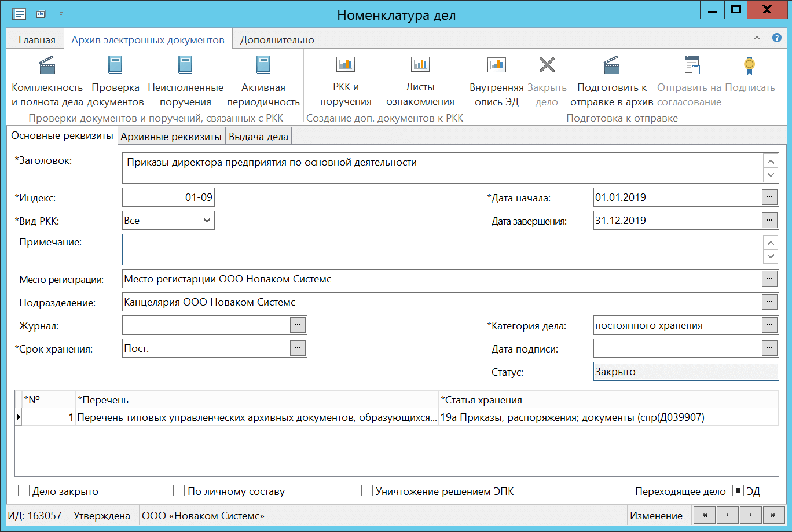Go to the last record

(x=774, y=515)
